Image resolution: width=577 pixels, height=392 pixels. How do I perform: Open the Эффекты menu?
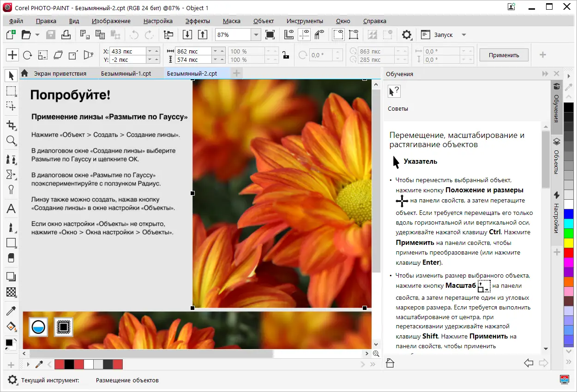click(198, 21)
